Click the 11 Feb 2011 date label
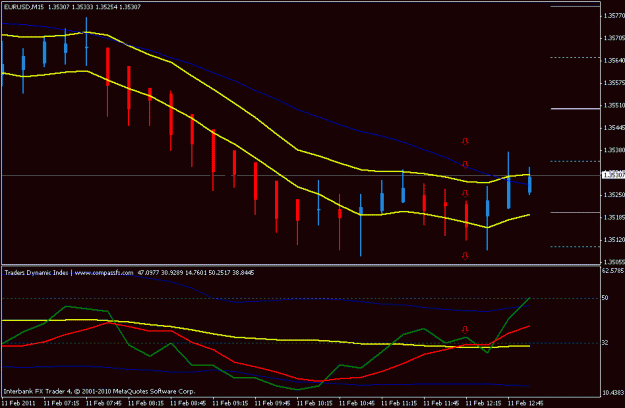This screenshot has width=625, height=408. point(19,403)
